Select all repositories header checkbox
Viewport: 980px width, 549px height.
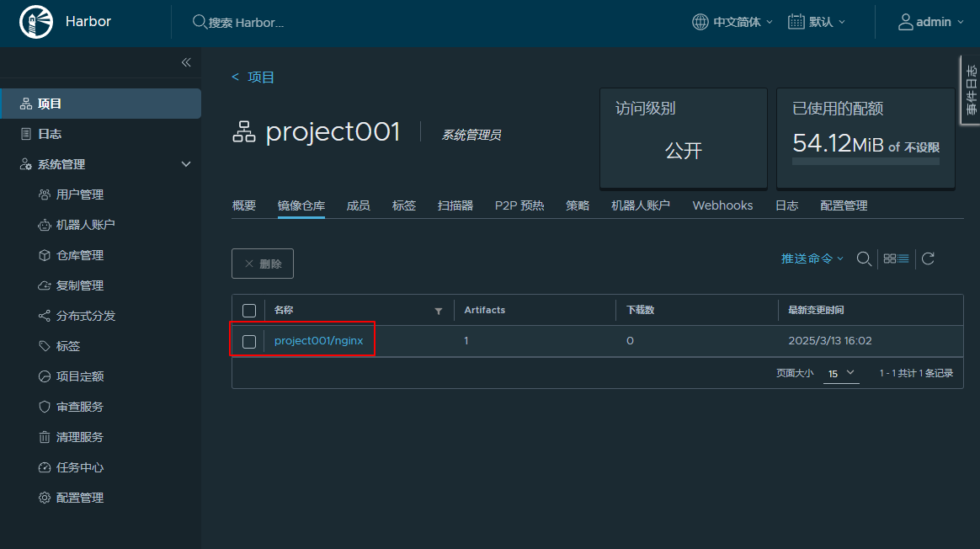(249, 310)
